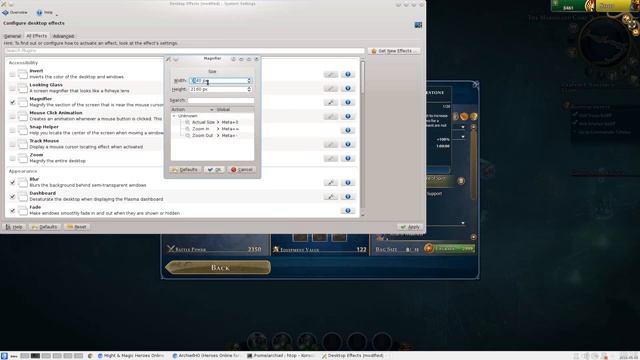Select the Zoom Out shortcut row
The width and height of the screenshot is (640, 360).
click(x=212, y=136)
